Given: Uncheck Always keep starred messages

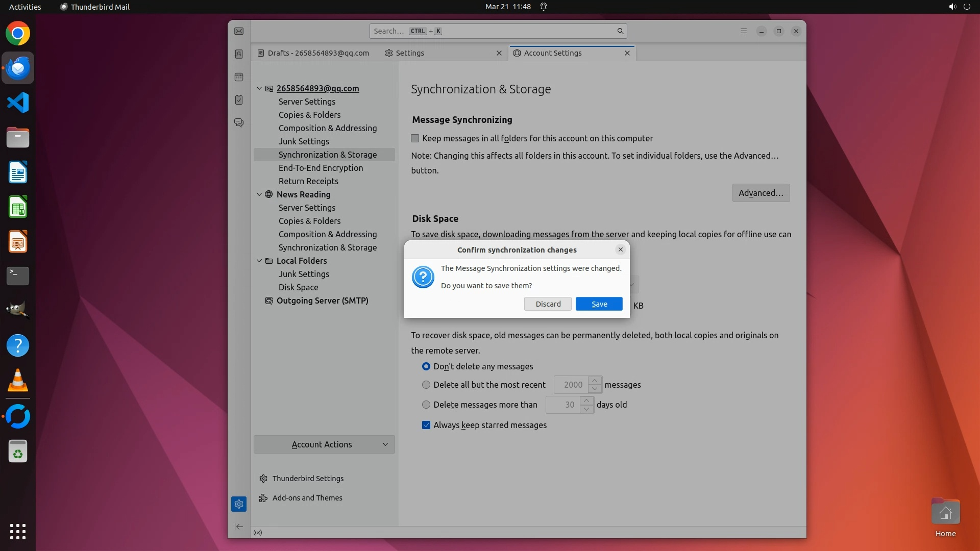Looking at the screenshot, I should click(426, 425).
